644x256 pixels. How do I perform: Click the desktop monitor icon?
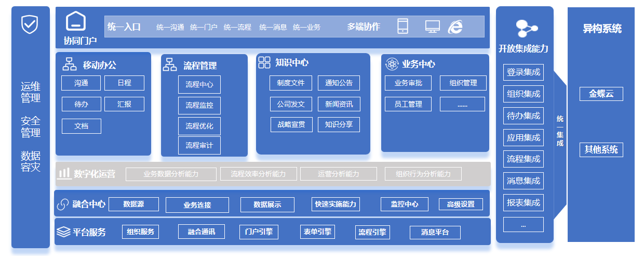432,27
